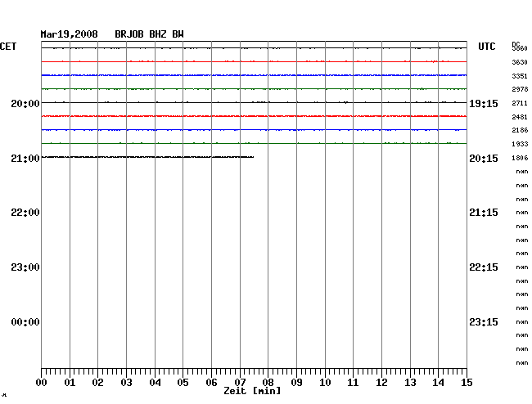Image resolution: width=532 pixels, height=404 pixels.
Task: Click the date label Mar19,2008
Action: click(70, 34)
